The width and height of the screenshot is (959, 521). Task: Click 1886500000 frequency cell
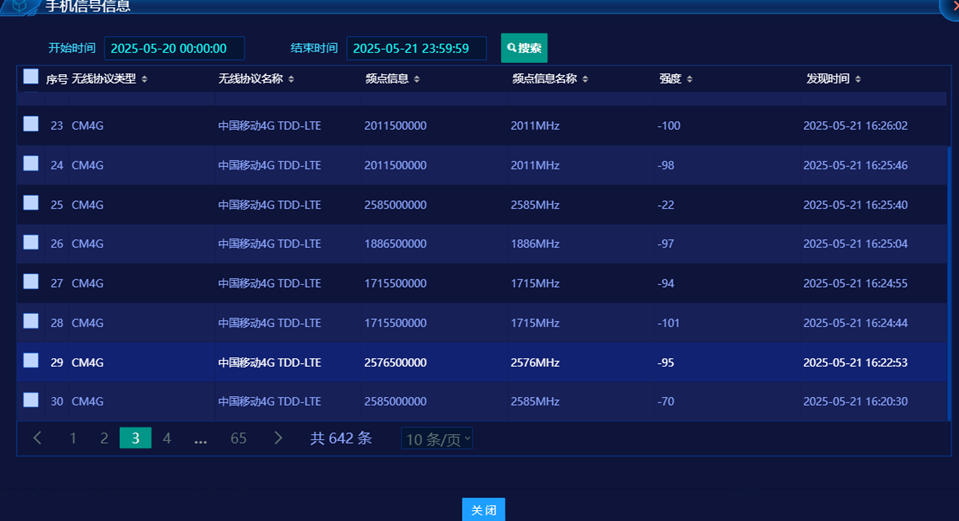395,244
